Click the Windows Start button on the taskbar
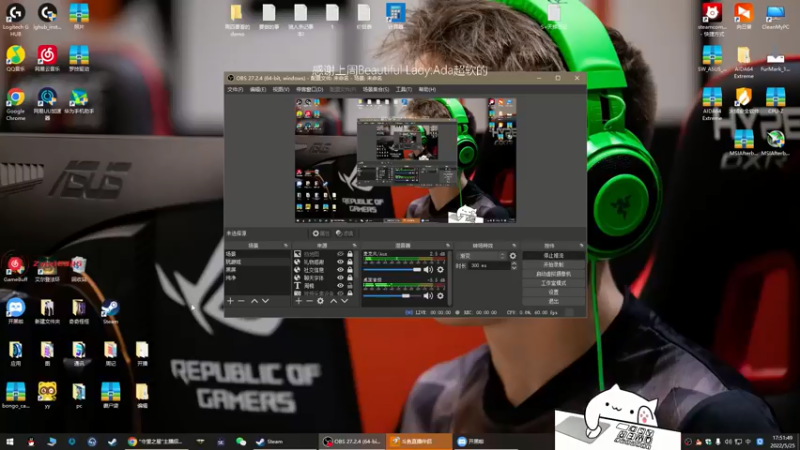 (x=9, y=442)
